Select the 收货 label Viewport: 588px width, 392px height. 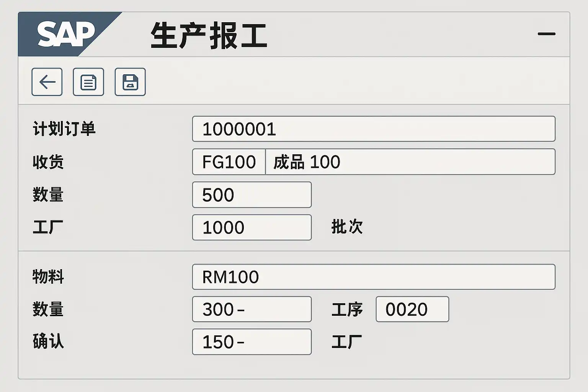(48, 162)
